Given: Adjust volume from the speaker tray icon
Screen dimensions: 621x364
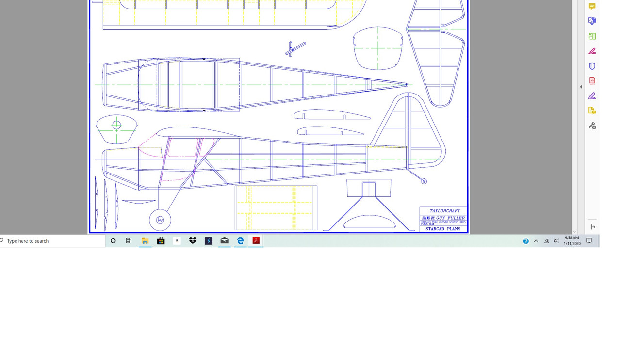Looking at the screenshot, I should click(x=556, y=241).
